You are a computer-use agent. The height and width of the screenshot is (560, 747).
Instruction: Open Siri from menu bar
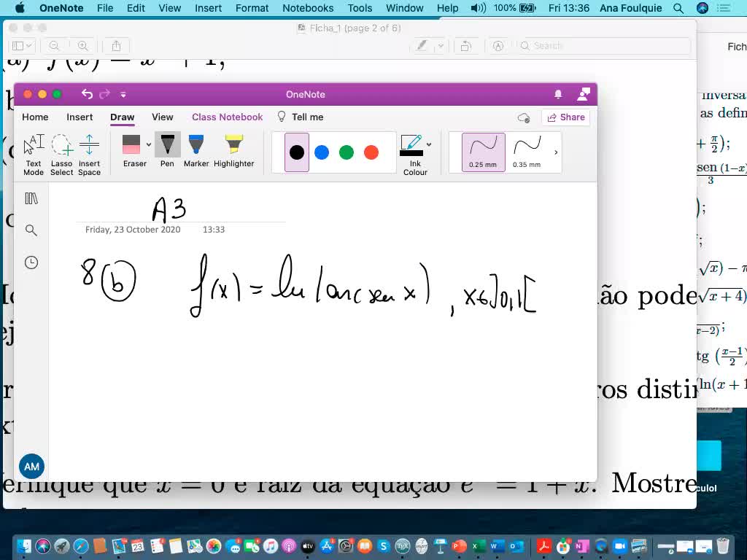703,8
